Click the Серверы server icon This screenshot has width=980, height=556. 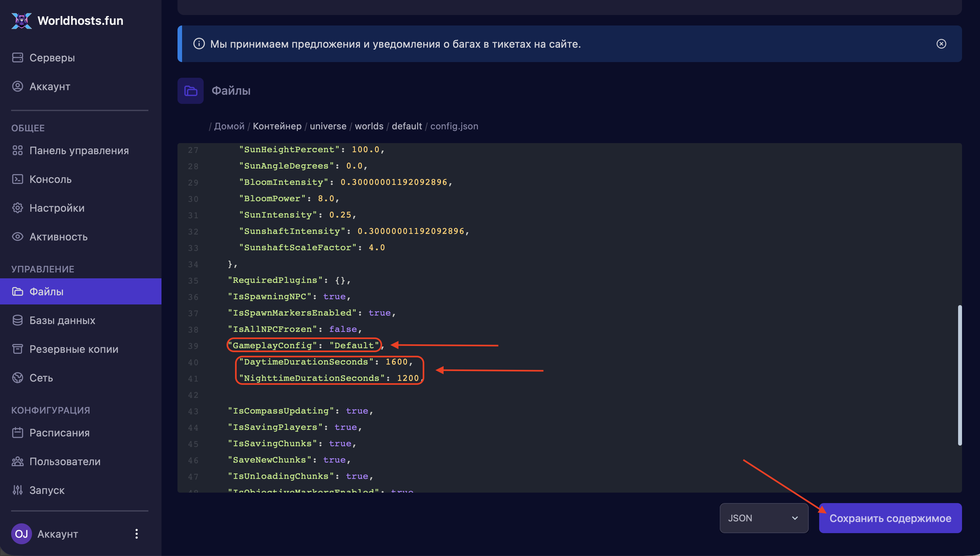click(x=18, y=58)
